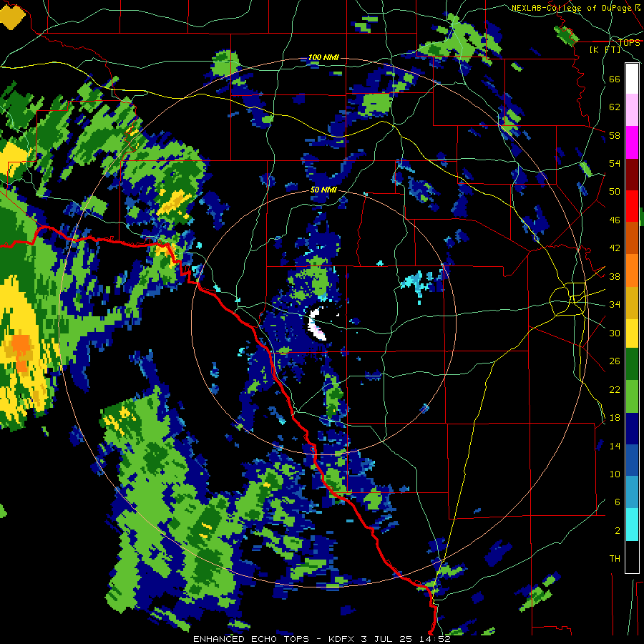This screenshot has height=644, width=644.
Task: Click the KDFX station identifier in caption
Action: pos(342,639)
